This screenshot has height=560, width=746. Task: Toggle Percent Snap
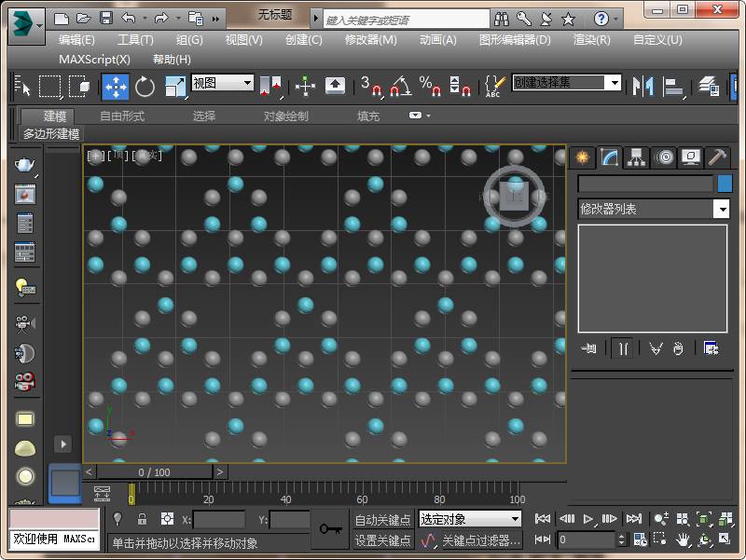point(430,86)
